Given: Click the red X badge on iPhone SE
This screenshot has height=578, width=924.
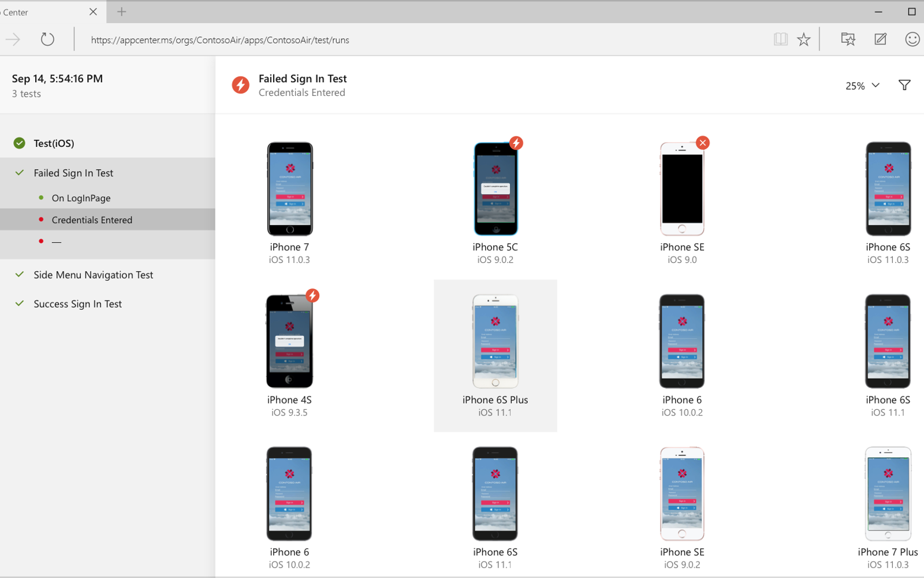Looking at the screenshot, I should 702,143.
